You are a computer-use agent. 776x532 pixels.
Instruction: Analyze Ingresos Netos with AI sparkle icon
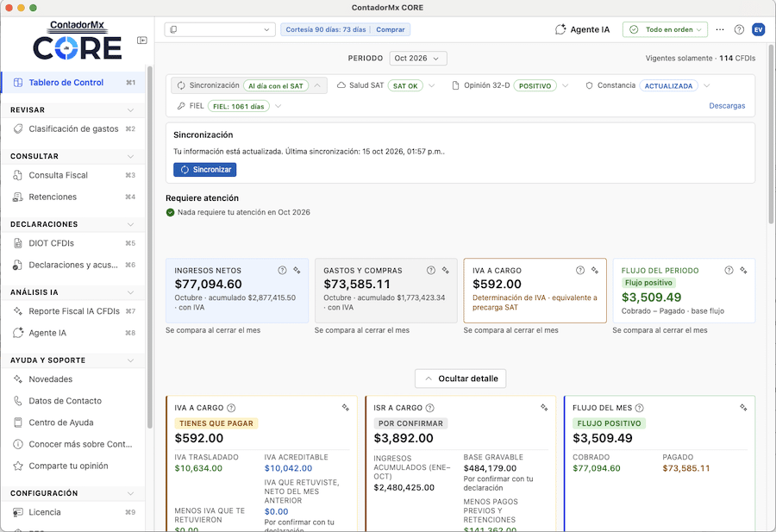[297, 270]
